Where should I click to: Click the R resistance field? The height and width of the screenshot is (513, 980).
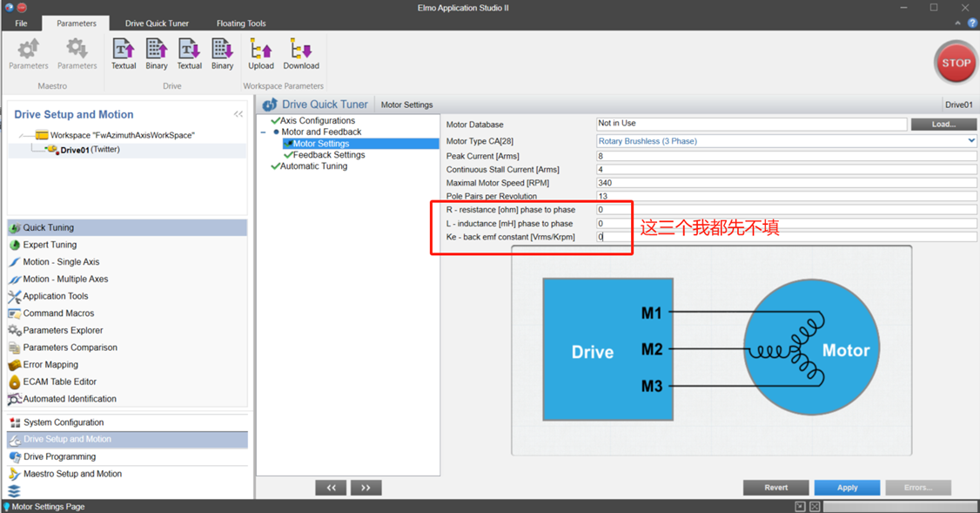click(x=786, y=210)
